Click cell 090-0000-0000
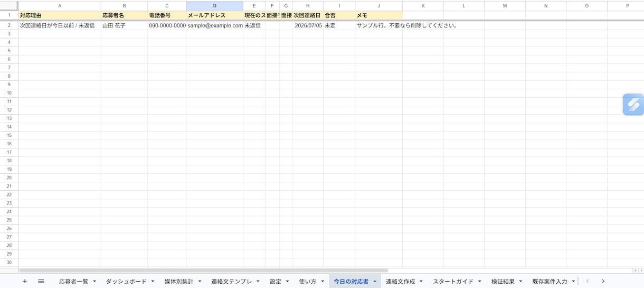Viewport: 644px width, 288px height. pyautogui.click(x=167, y=25)
